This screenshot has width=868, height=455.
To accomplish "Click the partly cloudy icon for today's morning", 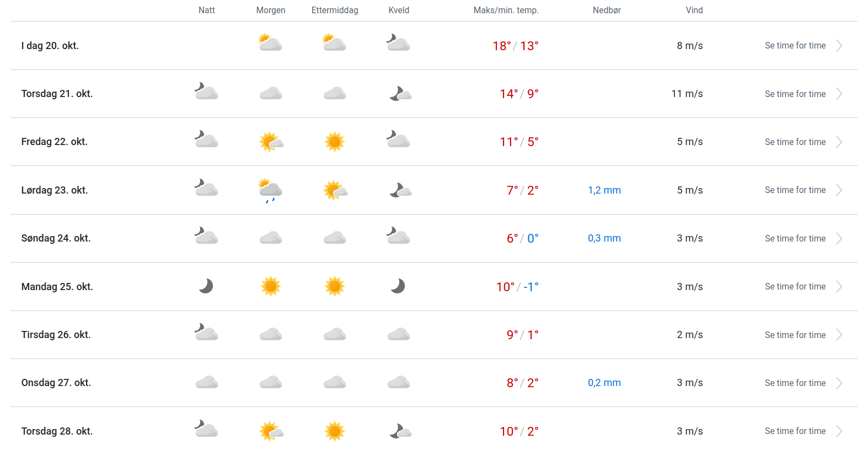I will click(x=270, y=43).
